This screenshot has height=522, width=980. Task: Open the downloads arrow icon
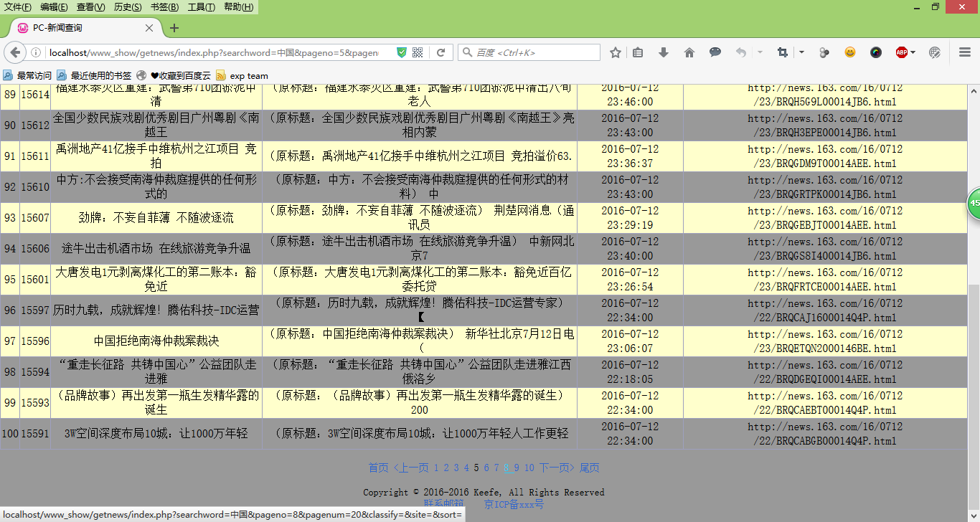click(664, 52)
